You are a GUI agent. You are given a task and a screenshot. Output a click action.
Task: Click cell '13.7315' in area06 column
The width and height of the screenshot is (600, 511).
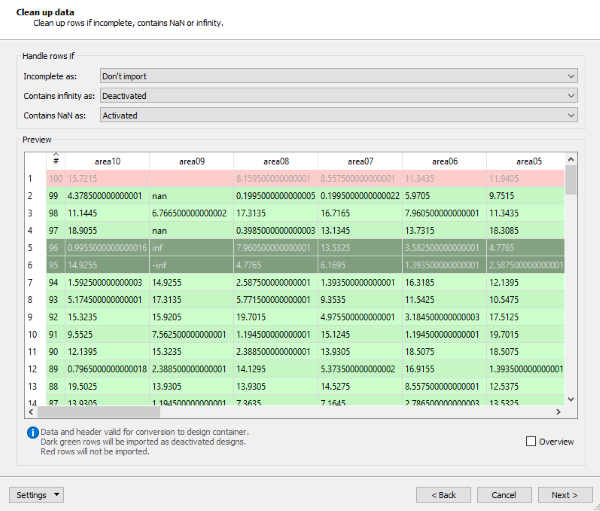point(445,230)
